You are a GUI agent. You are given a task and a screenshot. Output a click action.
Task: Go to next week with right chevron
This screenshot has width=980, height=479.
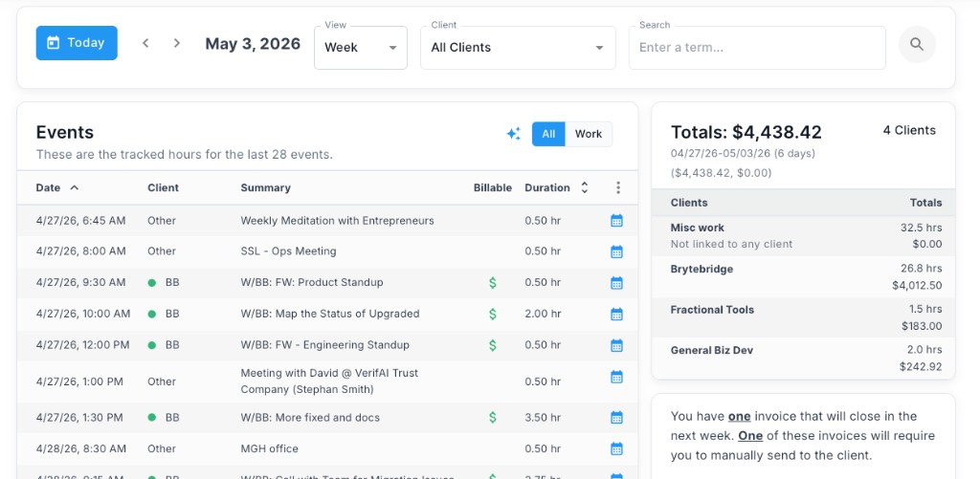(177, 43)
